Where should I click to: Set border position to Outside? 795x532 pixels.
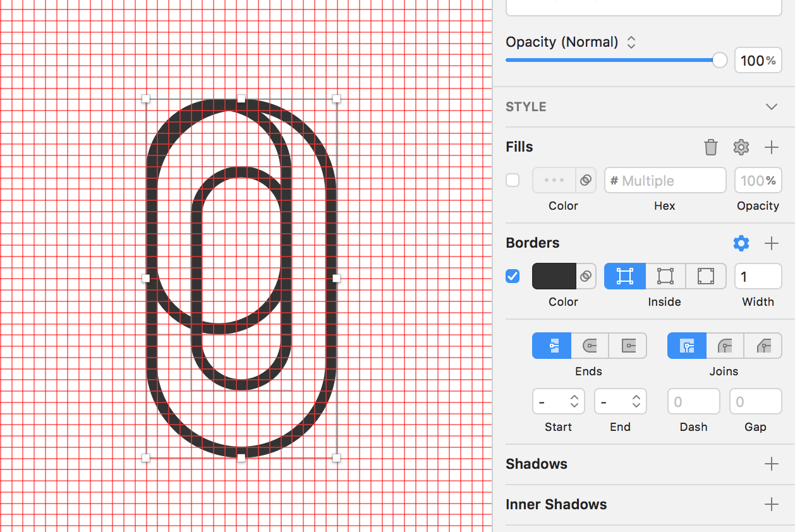coord(706,276)
